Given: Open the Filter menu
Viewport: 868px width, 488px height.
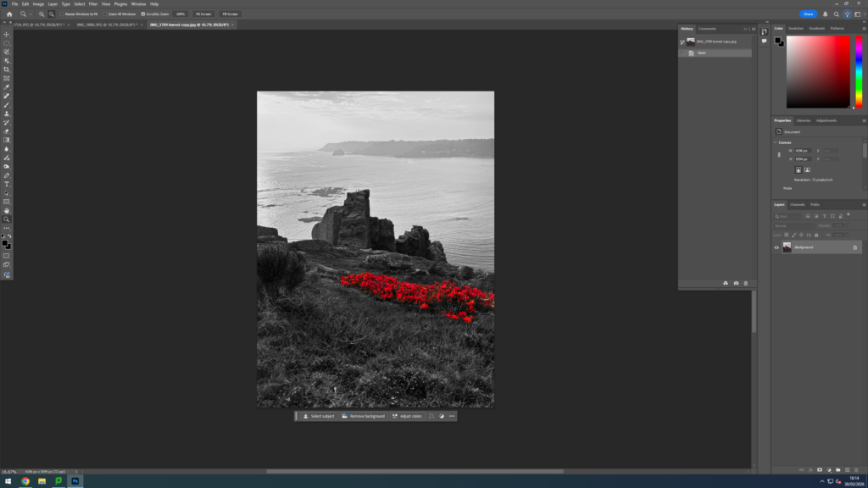Looking at the screenshot, I should pos(93,4).
